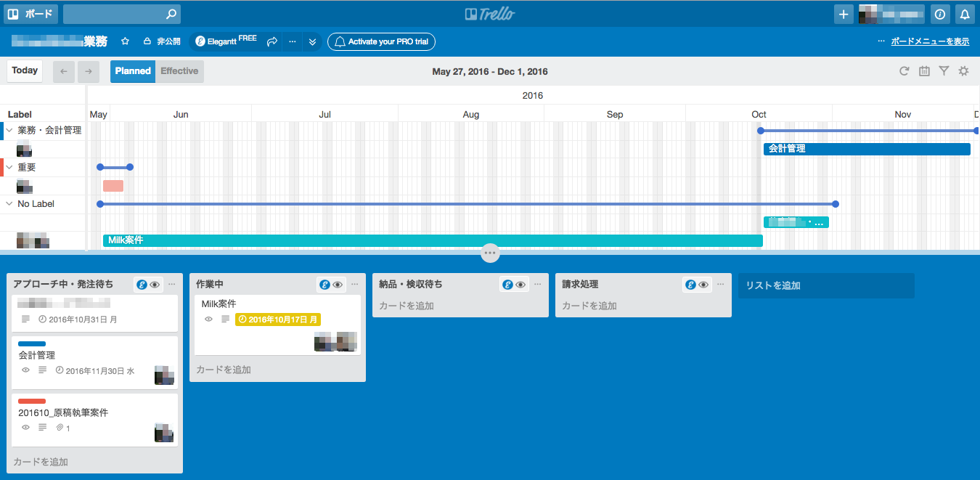
Task: Collapse the 業務・会計管理 label group
Action: [9, 131]
